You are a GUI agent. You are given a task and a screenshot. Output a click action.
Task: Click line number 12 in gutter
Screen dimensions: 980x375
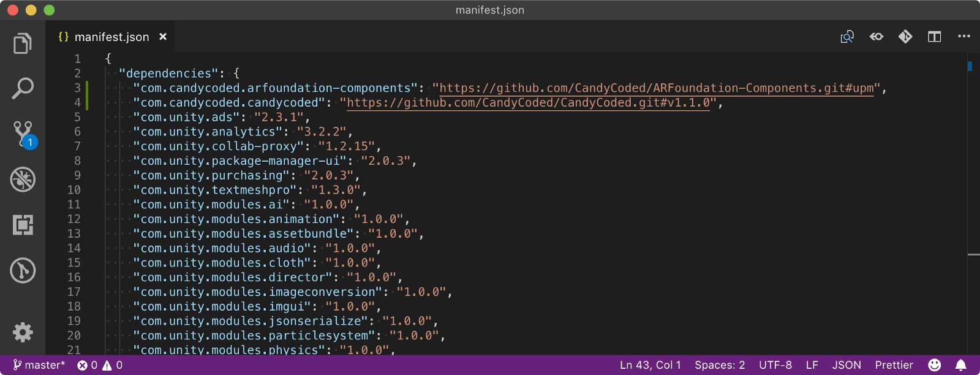pyautogui.click(x=74, y=219)
